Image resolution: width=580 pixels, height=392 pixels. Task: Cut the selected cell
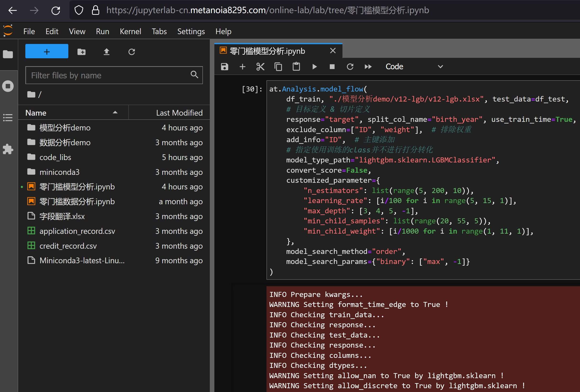coord(260,67)
